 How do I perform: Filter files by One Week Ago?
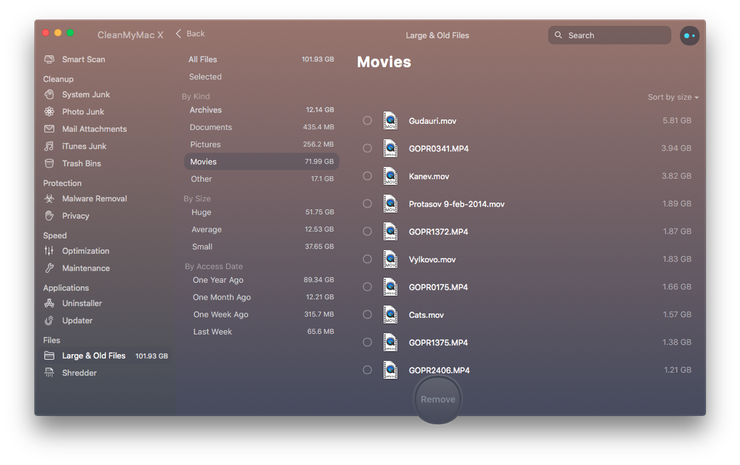(261, 314)
